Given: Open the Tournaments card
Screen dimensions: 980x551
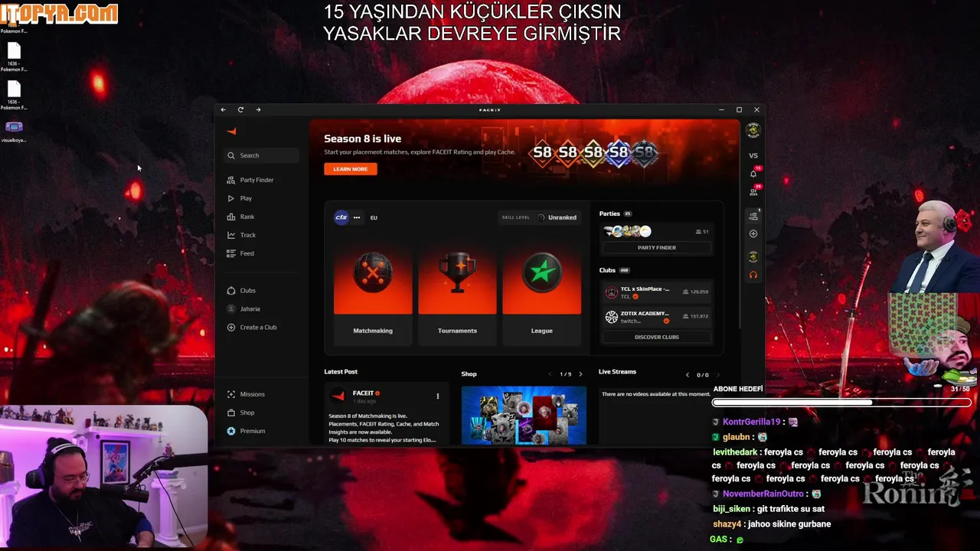Looking at the screenshot, I should click(457, 295).
